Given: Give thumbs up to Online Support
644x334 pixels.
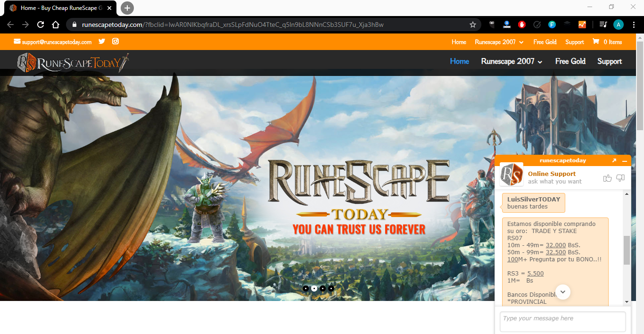Looking at the screenshot, I should [x=607, y=178].
